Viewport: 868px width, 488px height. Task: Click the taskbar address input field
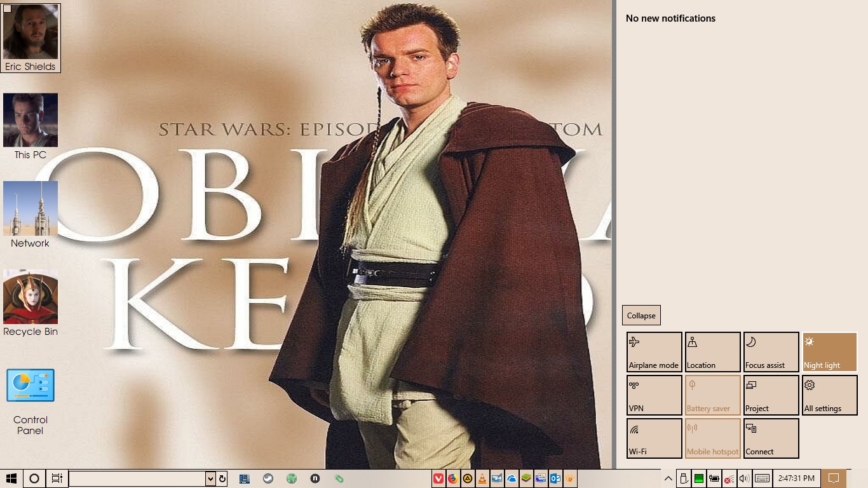click(137, 478)
